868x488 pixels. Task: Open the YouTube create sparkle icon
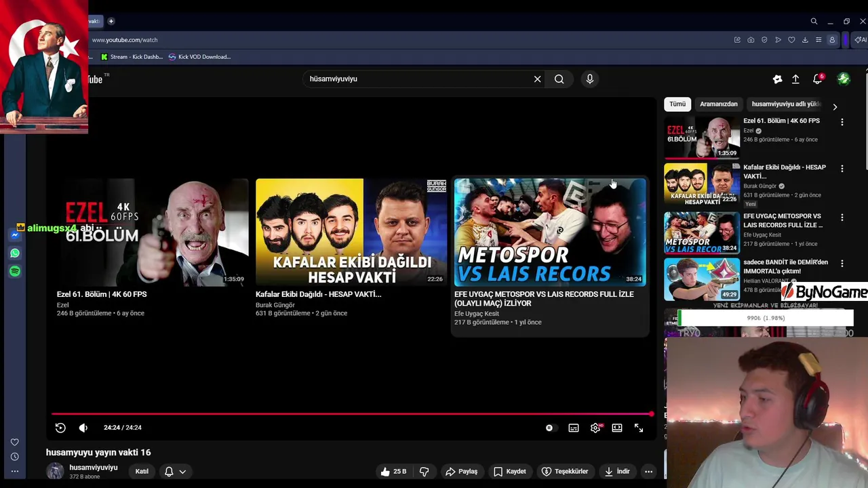(777, 79)
